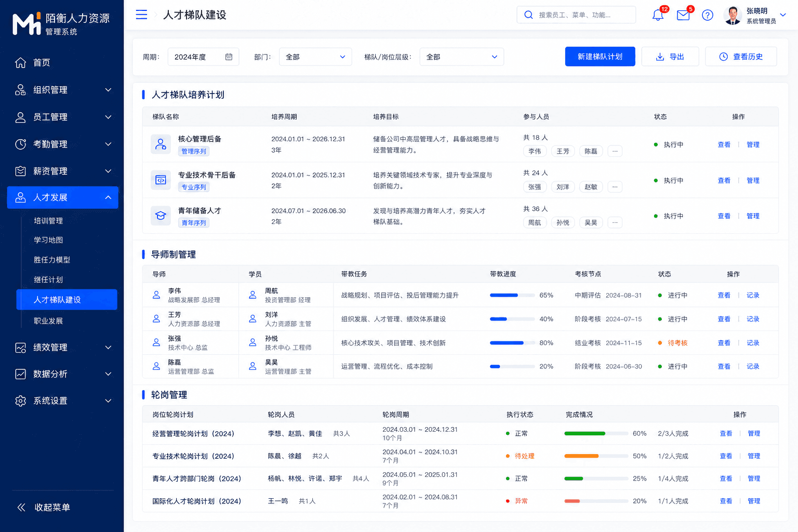Click 查看 link for mentor 张强
The image size is (798, 532).
pyautogui.click(x=724, y=343)
